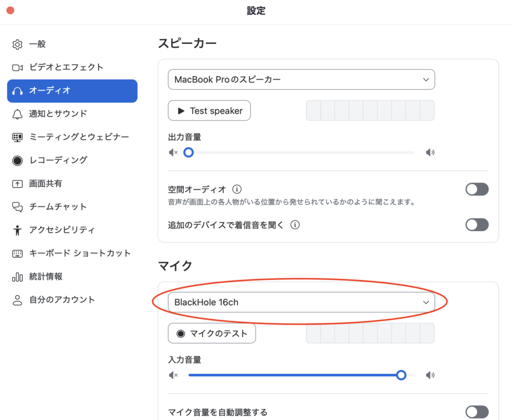512x420 pixels.
Task: Select the オーディオ sidebar item
Action: (x=72, y=91)
